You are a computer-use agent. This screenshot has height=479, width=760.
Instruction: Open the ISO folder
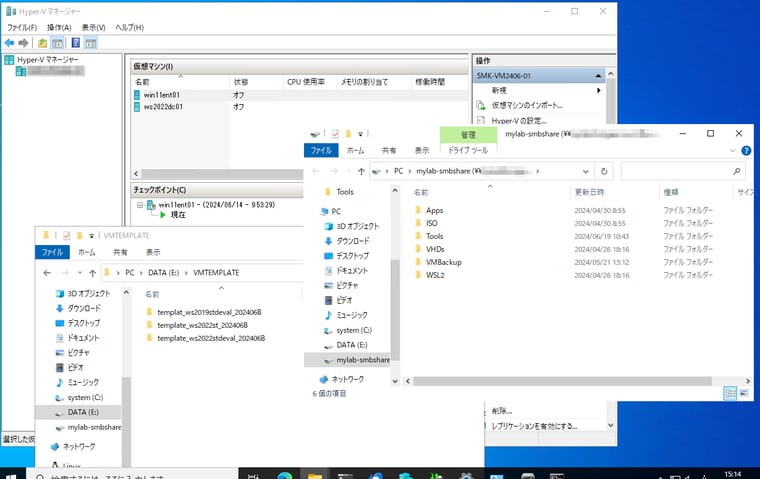[431, 224]
